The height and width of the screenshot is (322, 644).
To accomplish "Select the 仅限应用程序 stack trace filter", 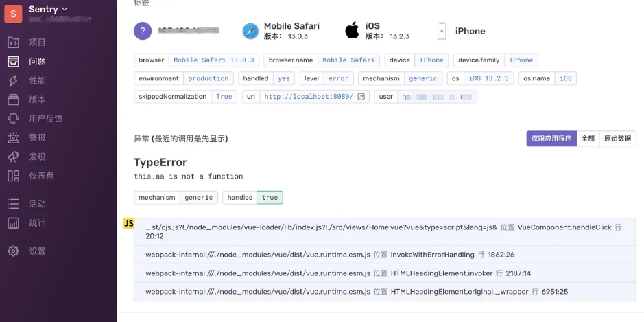I will [551, 139].
